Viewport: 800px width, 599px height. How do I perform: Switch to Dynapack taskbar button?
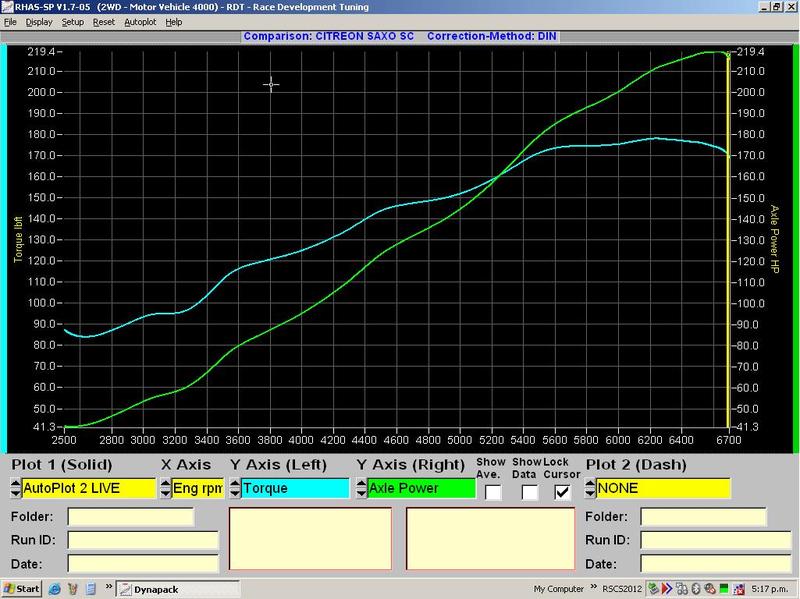pyautogui.click(x=167, y=588)
